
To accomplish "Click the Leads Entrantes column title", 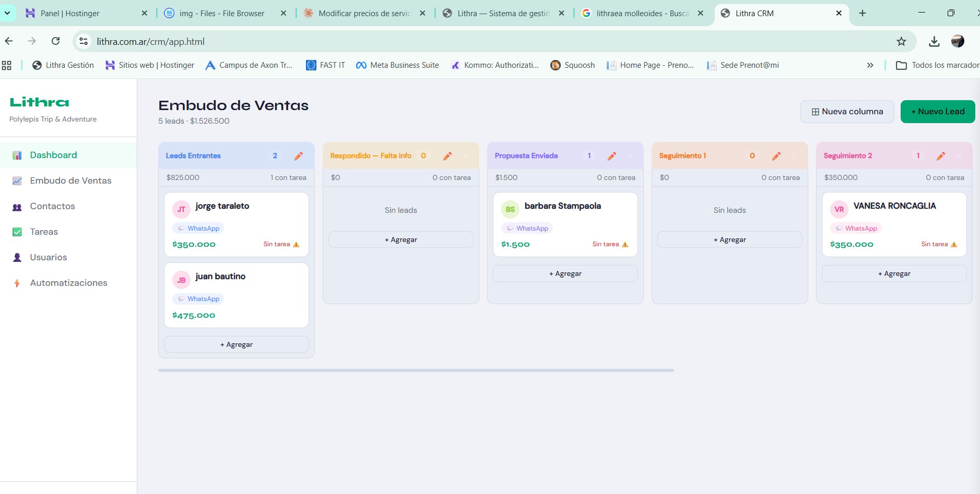I will 193,156.
